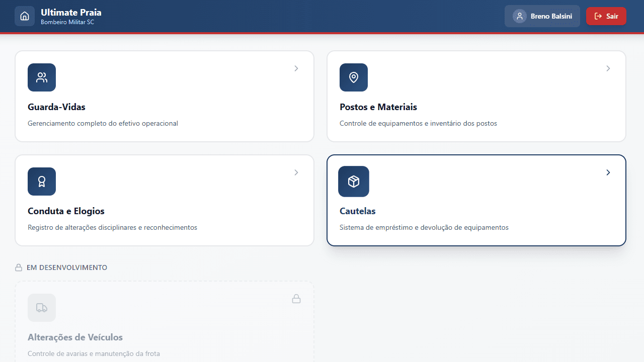Click the lock icon on vehicle card
Screen dimensions: 644x362
pyautogui.click(x=296, y=299)
